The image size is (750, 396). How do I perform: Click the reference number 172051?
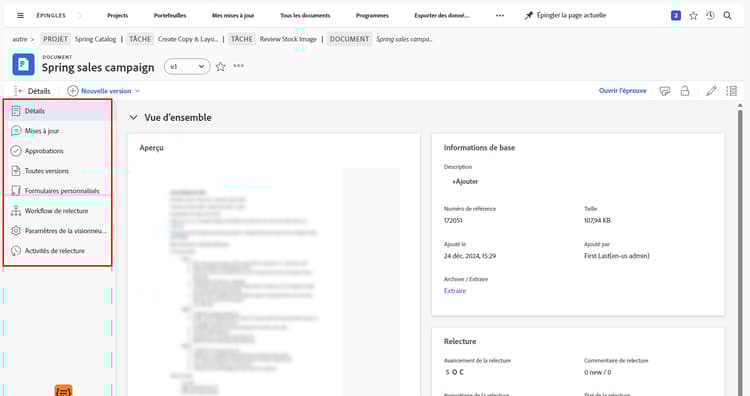tap(453, 220)
